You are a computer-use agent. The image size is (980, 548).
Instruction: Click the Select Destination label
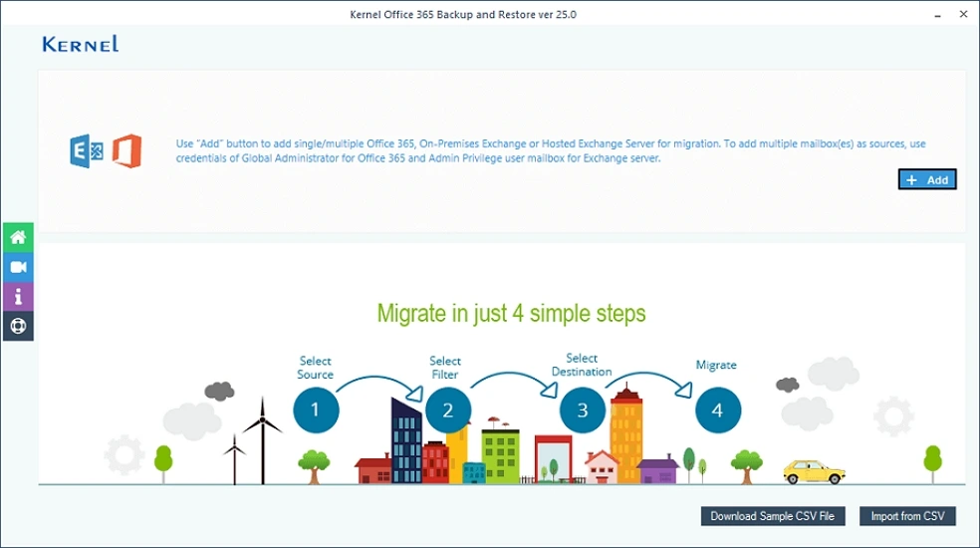coord(582,365)
